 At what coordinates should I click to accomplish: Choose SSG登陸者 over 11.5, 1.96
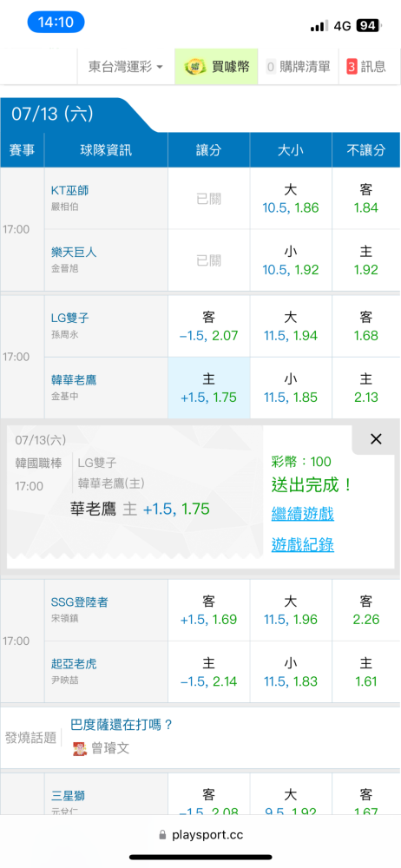[291, 610]
